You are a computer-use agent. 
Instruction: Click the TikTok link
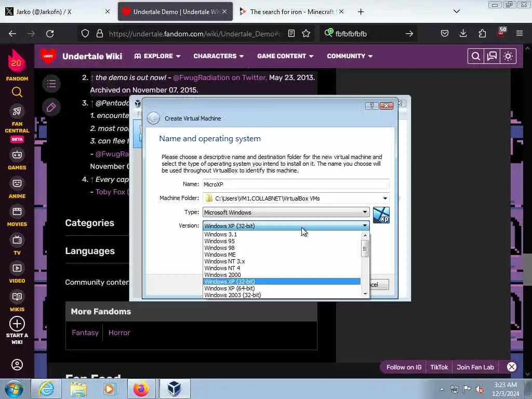coord(439,367)
